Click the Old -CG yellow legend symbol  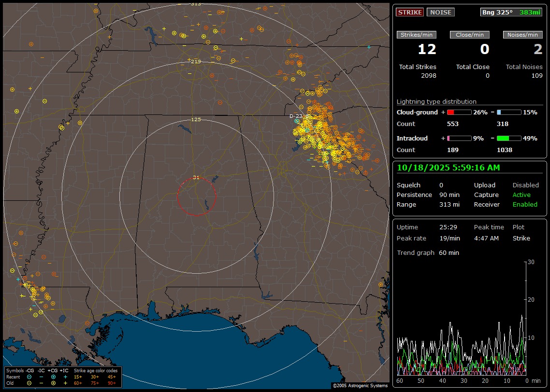(29, 383)
